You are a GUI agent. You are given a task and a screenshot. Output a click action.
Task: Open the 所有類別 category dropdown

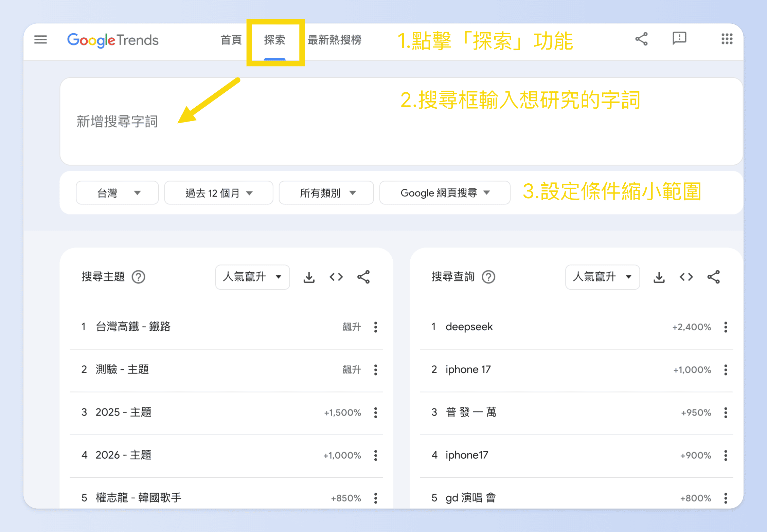[326, 192]
